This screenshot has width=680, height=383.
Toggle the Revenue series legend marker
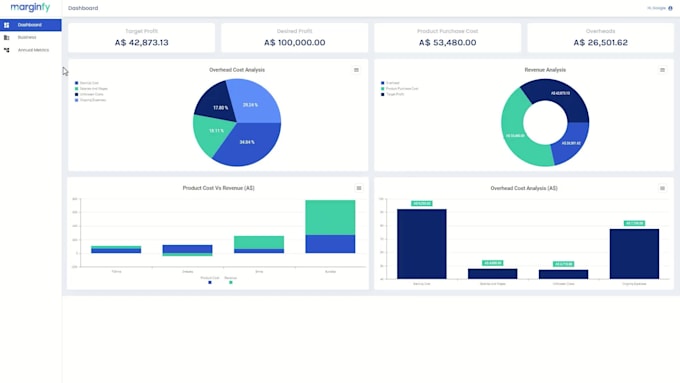(x=231, y=282)
